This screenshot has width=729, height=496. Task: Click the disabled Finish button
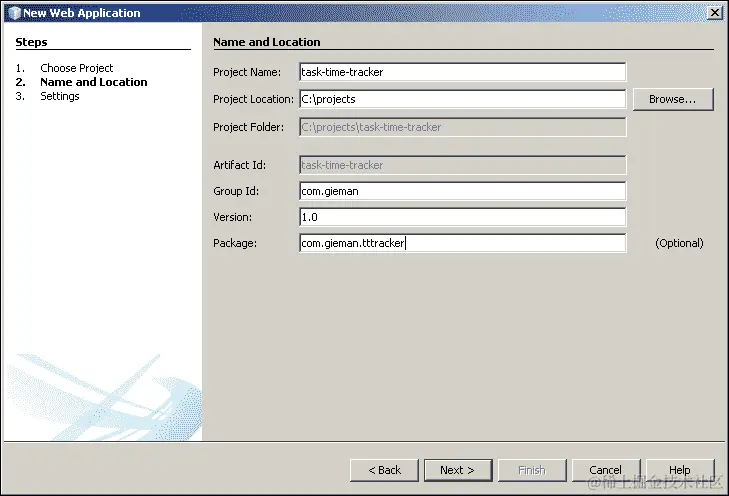[x=532, y=470]
